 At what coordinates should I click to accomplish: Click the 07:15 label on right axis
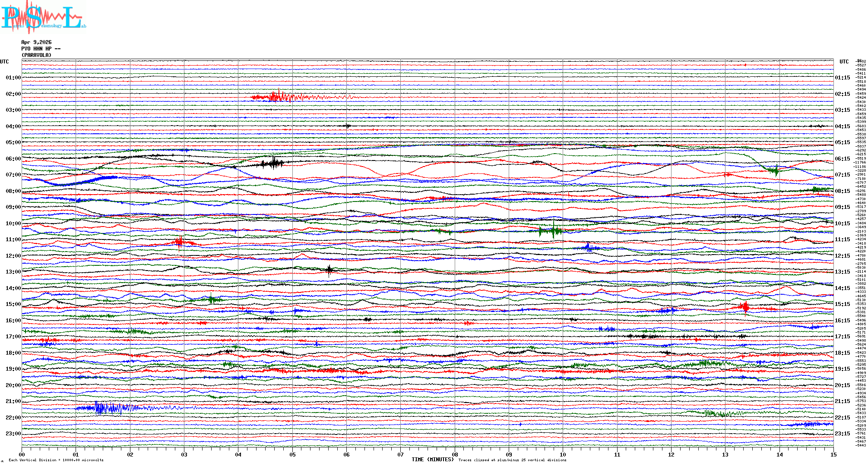tap(842, 175)
